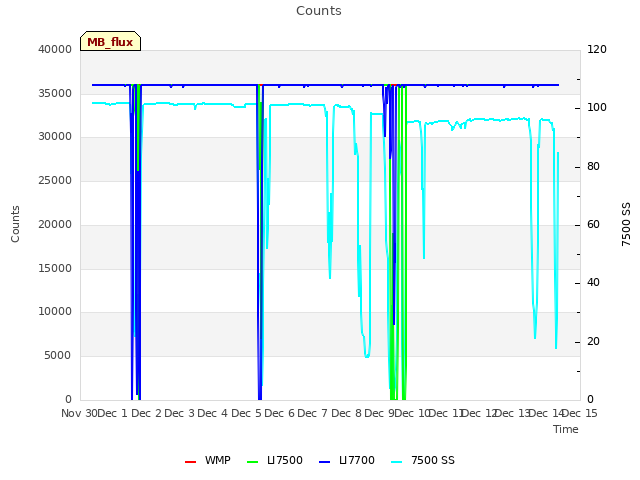This screenshot has width=640, height=480.
Task: Click the 80 right-axis tick label
Action: (593, 167)
